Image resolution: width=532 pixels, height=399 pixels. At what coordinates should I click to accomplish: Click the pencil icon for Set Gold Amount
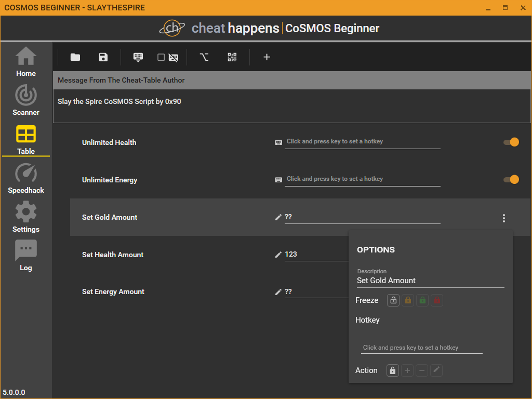click(x=278, y=217)
